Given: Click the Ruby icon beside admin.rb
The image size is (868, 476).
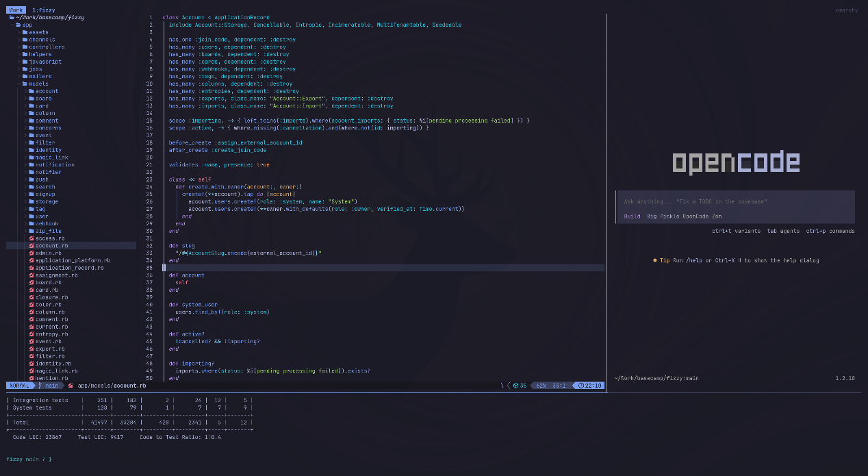Looking at the screenshot, I should click(x=31, y=253).
